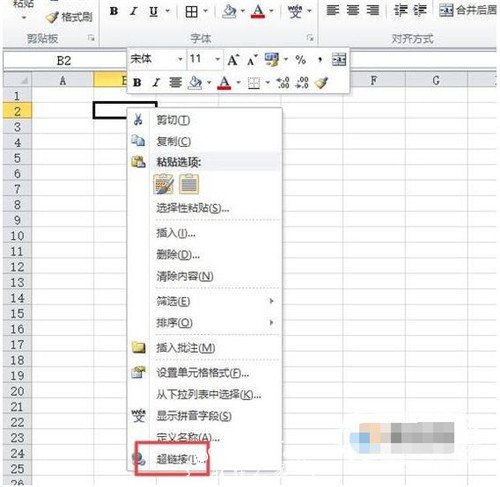Expand ribbon Borders dropdown arrow
This screenshot has height=487, width=500.
point(206,11)
